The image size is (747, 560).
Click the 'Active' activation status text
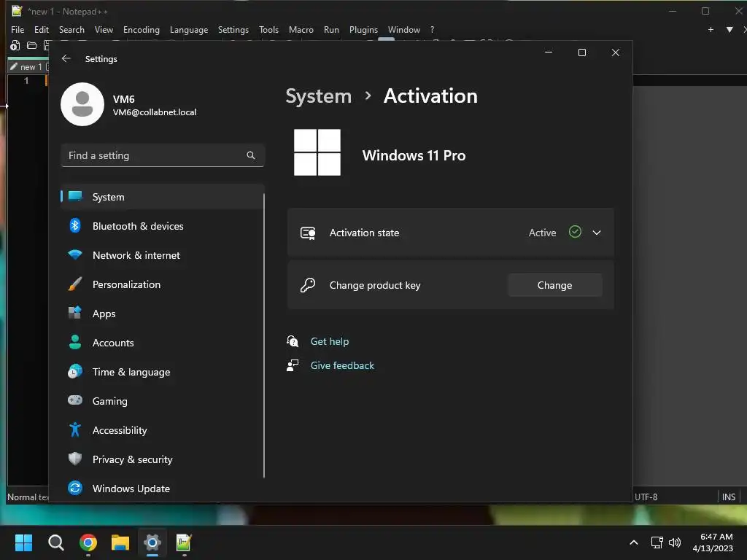(542, 233)
